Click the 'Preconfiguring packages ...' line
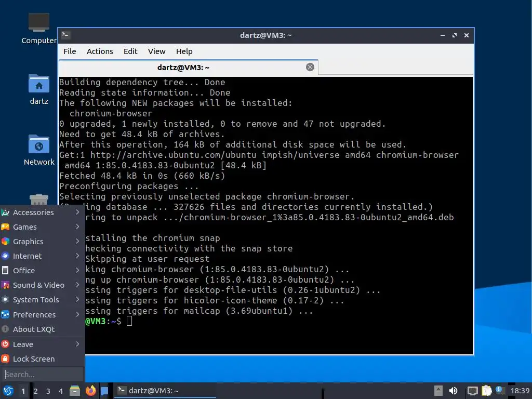This screenshot has height=399, width=532. click(x=129, y=187)
